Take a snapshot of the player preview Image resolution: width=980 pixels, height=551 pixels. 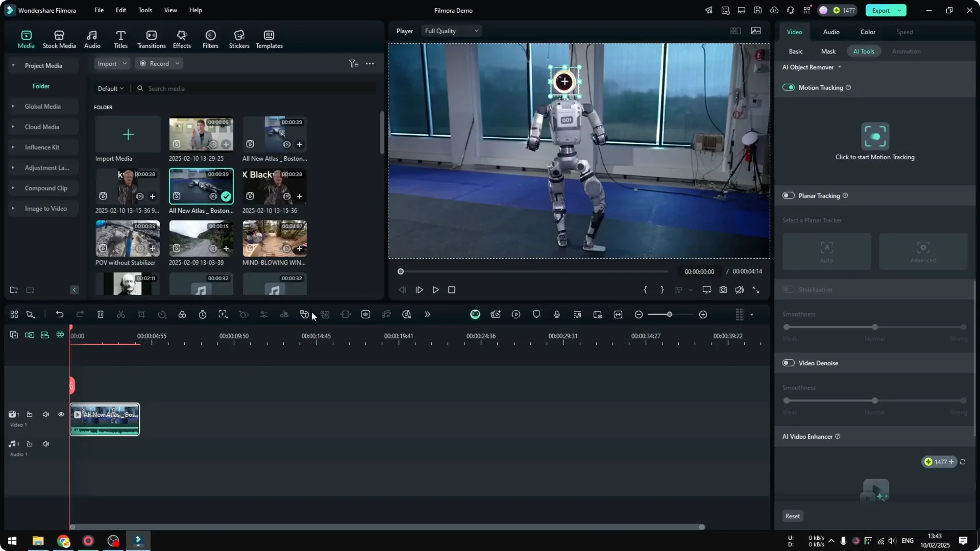(723, 290)
